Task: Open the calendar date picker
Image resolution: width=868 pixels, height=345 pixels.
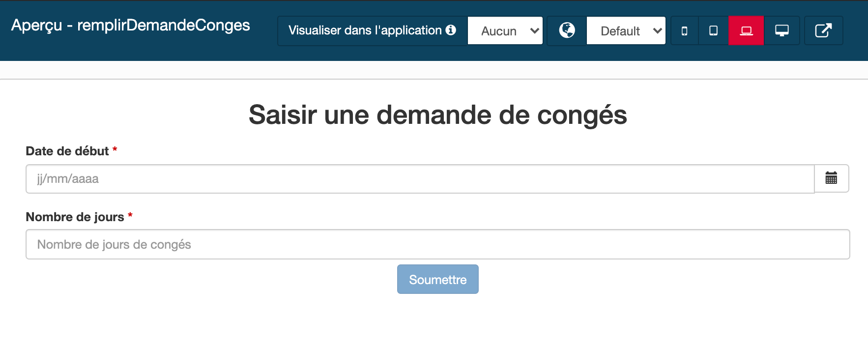Action: pyautogui.click(x=831, y=178)
